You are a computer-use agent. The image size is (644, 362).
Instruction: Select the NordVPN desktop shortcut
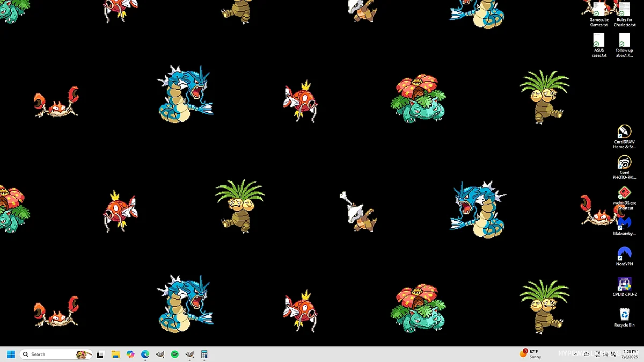tap(624, 256)
